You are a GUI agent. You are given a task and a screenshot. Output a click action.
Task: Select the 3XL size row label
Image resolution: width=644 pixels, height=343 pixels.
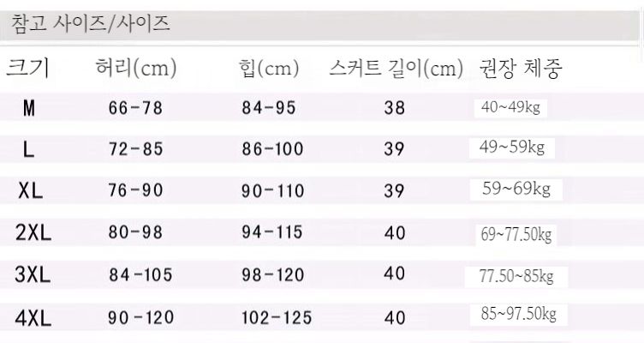[34, 275]
